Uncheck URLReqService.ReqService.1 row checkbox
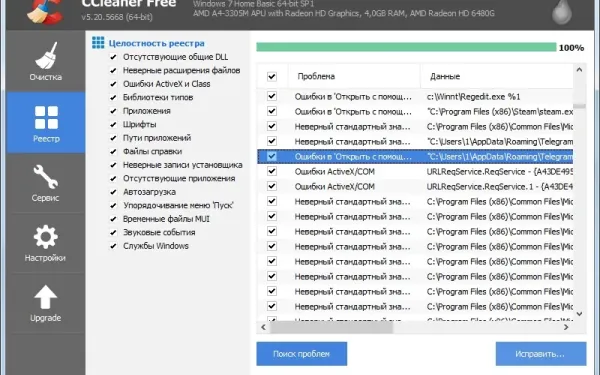This screenshot has width=600, height=375. click(272, 186)
